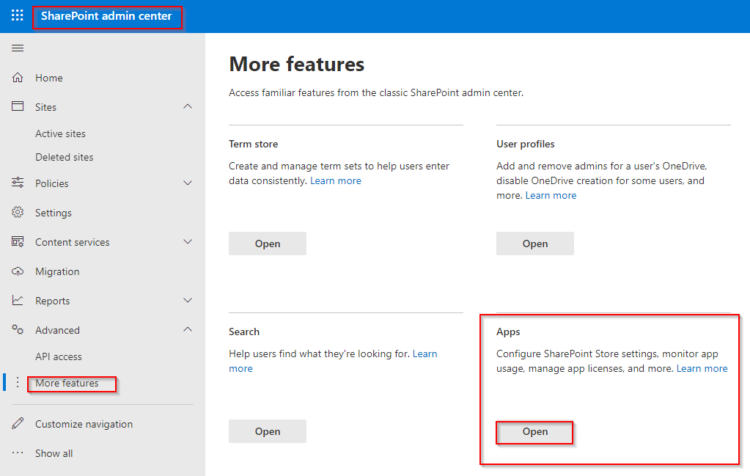Screen dimensions: 750x476
Task: Click the Customize navigation pencil icon
Action: click(x=17, y=424)
